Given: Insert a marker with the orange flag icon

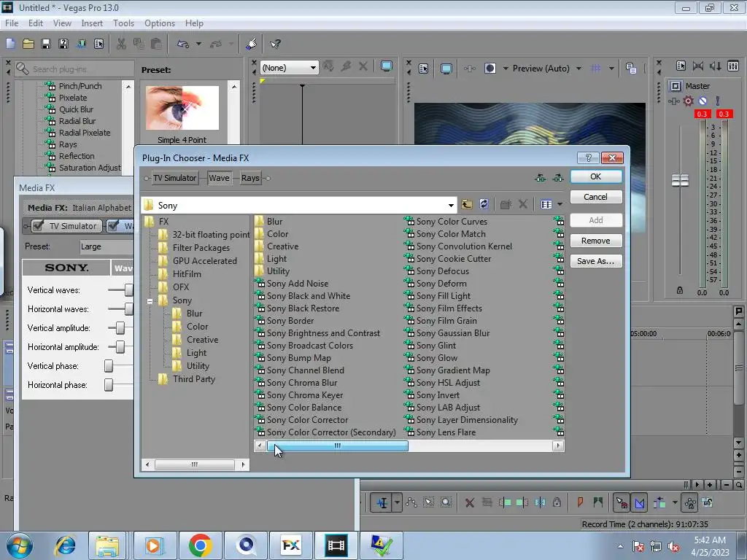Looking at the screenshot, I should coord(580,502).
